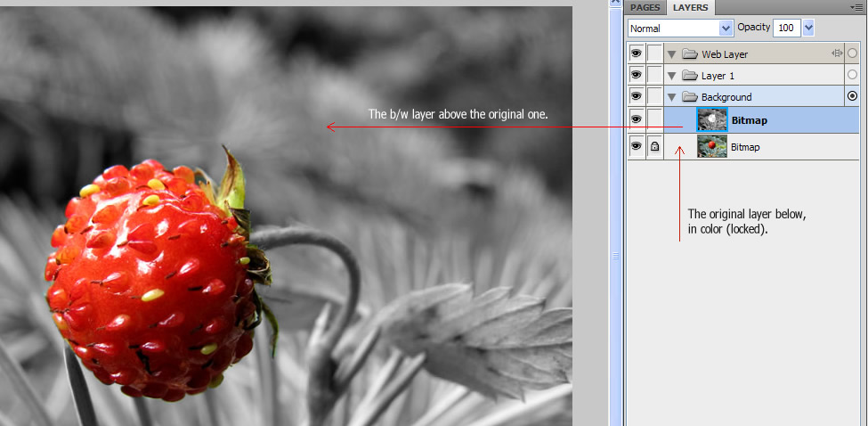Click the Background layer active radio circle
The width and height of the screenshot is (868, 426).
coord(853,96)
